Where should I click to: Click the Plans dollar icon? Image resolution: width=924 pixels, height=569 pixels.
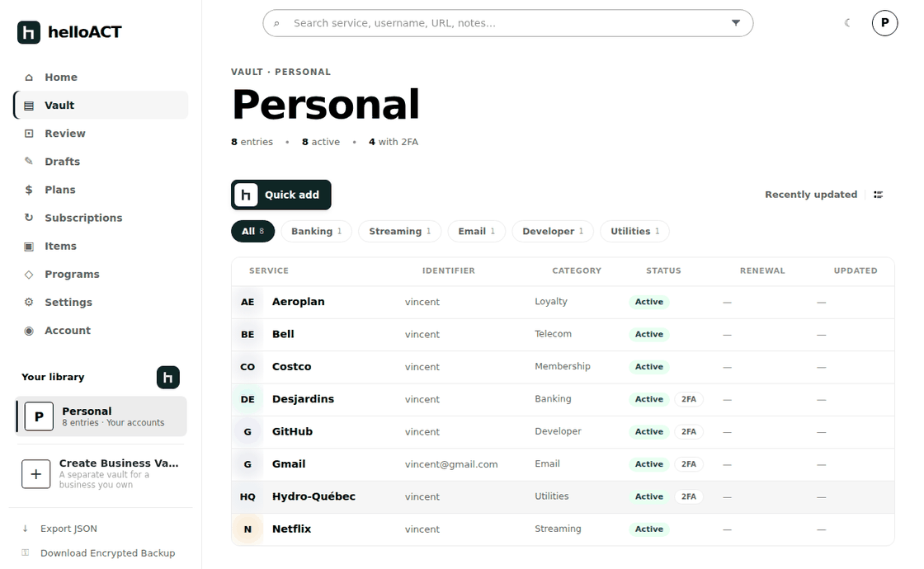pos(29,190)
